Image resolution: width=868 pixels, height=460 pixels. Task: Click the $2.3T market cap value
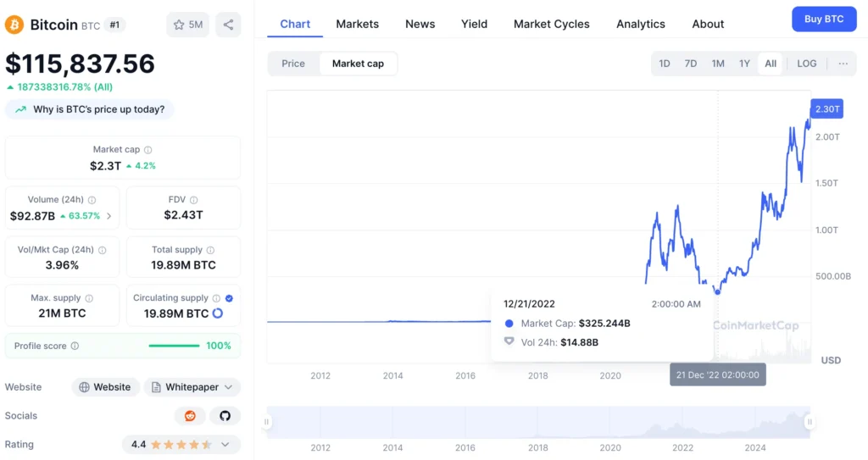click(105, 165)
